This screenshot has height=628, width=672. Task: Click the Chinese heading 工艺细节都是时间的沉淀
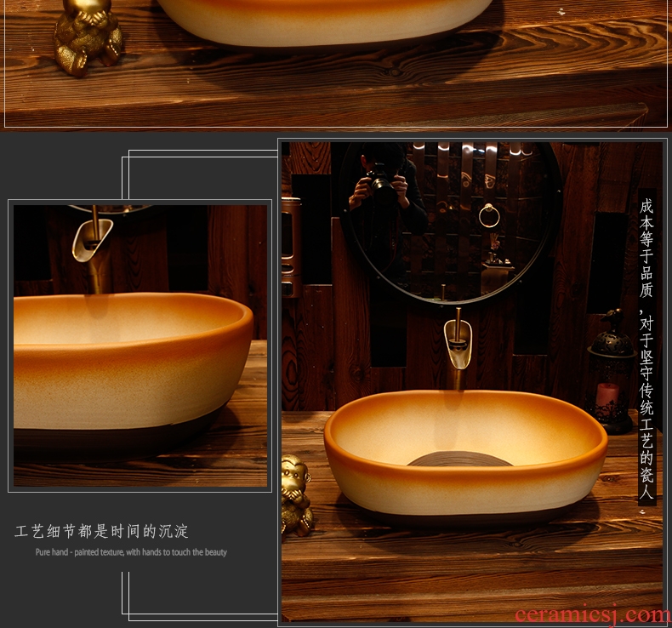(x=102, y=532)
